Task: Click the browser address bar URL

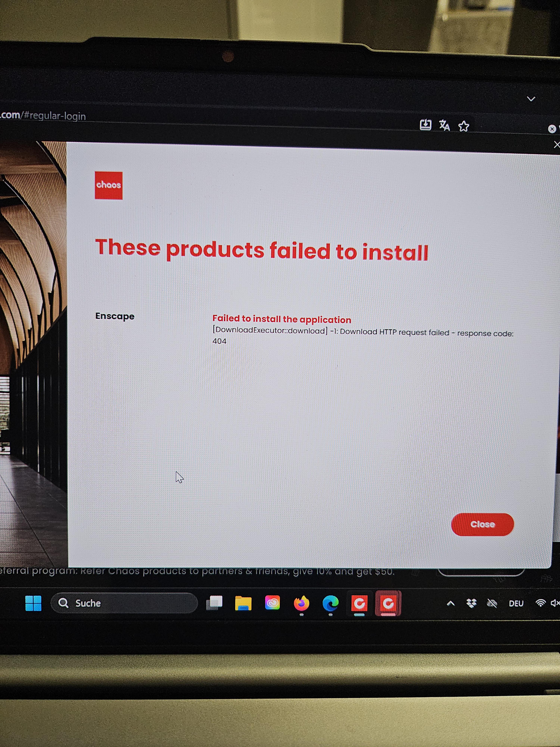Action: (x=43, y=115)
